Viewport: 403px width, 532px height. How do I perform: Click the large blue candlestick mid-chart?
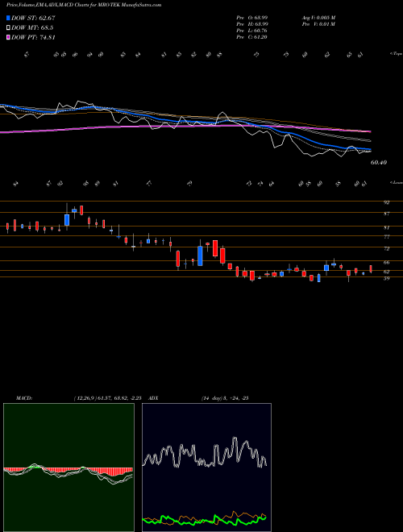200,256
